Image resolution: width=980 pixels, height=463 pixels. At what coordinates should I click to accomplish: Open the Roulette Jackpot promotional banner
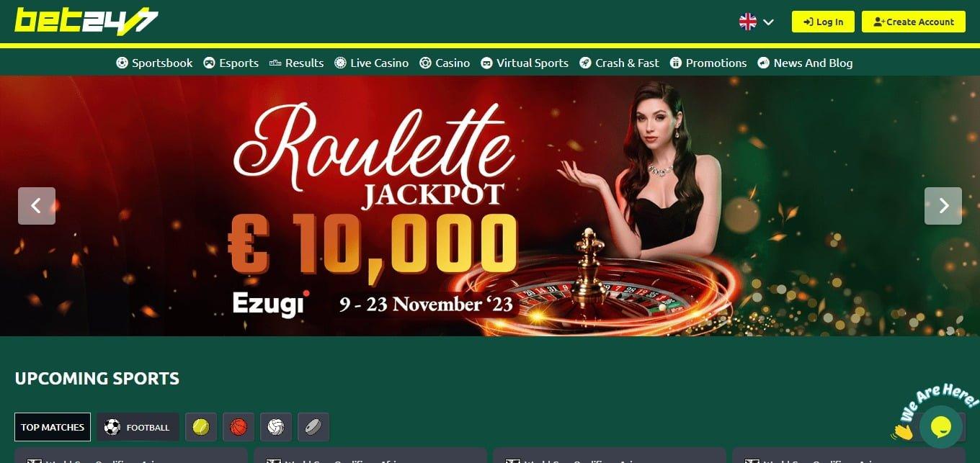(x=490, y=206)
